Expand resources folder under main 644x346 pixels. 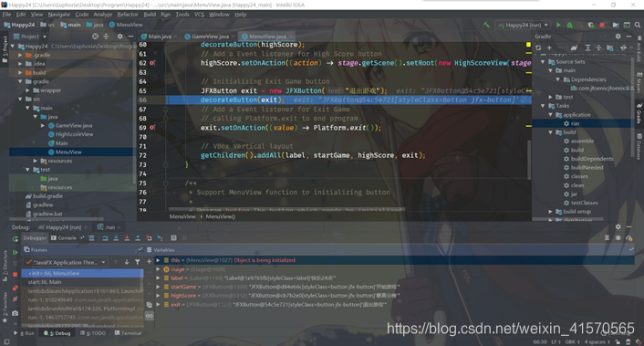click(x=35, y=161)
